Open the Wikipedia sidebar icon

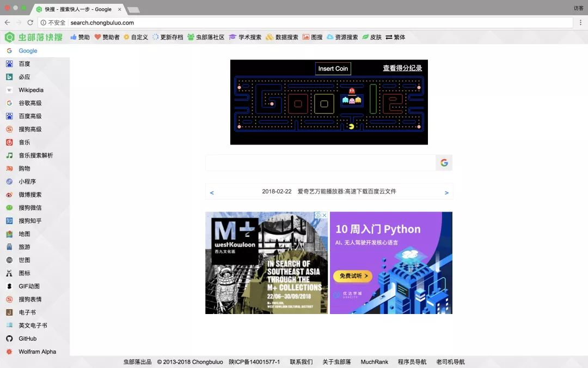tap(9, 90)
